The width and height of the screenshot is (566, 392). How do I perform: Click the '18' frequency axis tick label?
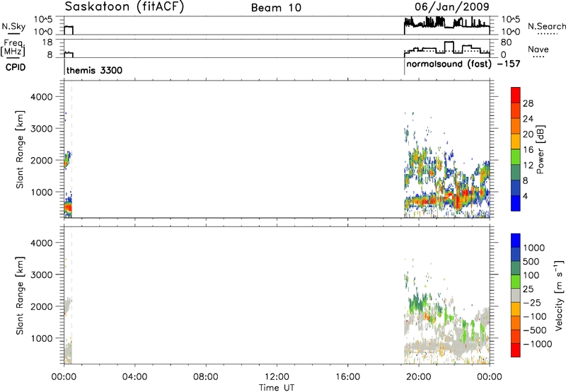pyautogui.click(x=47, y=42)
